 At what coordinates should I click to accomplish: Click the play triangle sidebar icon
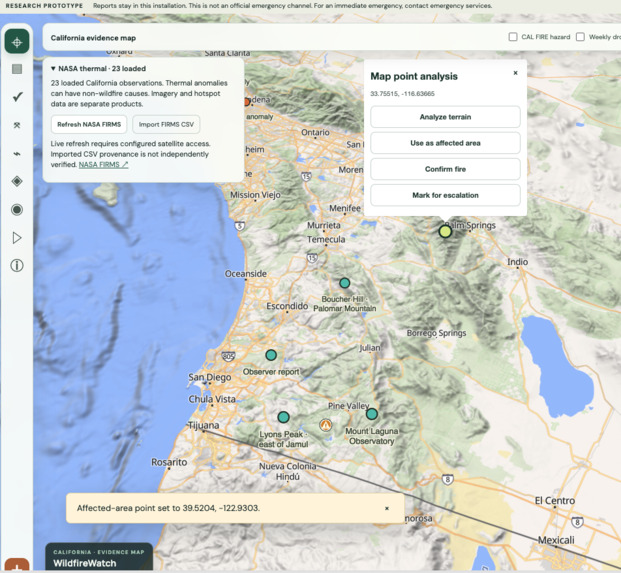(17, 238)
